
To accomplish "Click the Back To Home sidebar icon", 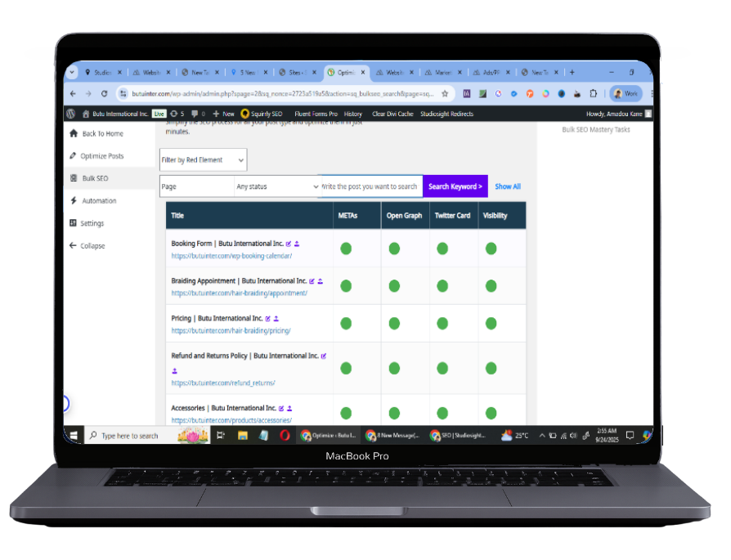I will click(x=74, y=133).
